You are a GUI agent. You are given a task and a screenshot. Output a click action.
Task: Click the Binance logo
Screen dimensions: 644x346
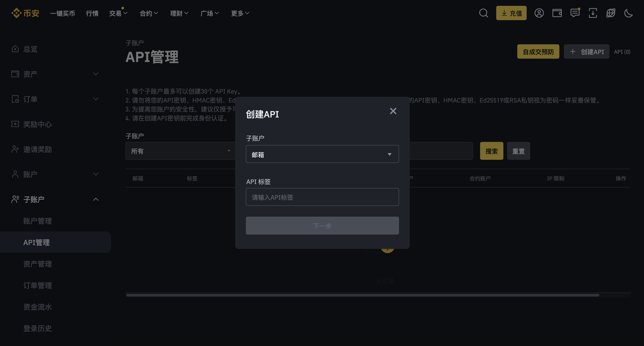click(25, 13)
